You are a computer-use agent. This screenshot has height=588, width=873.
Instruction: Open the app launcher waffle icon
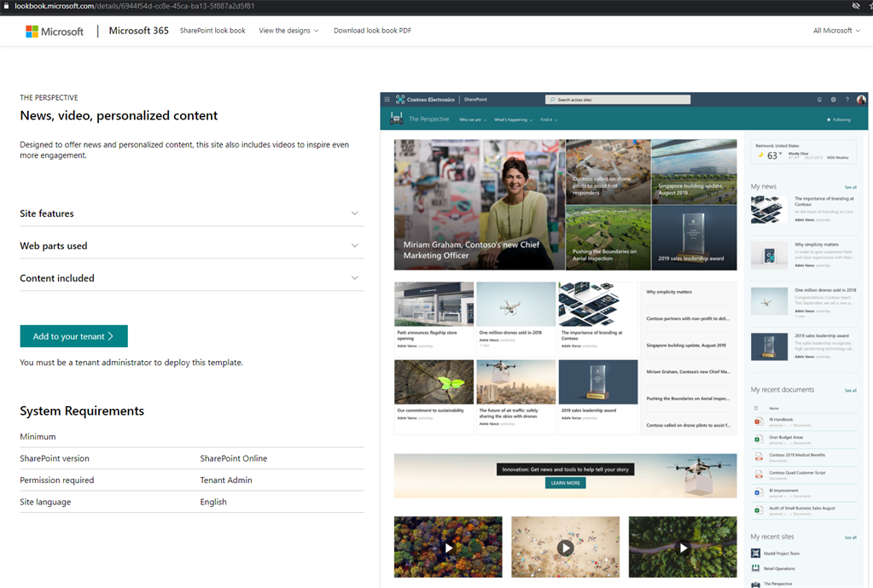(x=387, y=99)
